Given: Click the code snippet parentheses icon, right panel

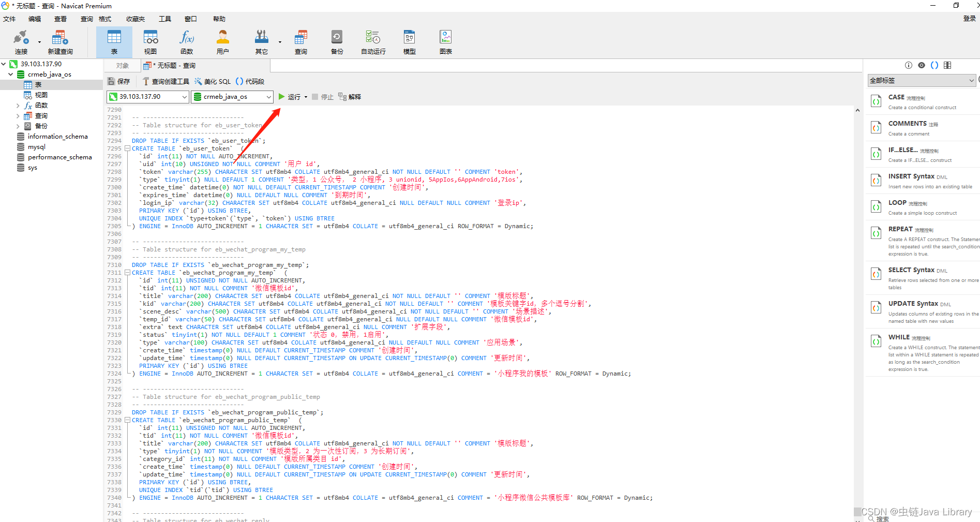Looking at the screenshot, I should [x=934, y=65].
